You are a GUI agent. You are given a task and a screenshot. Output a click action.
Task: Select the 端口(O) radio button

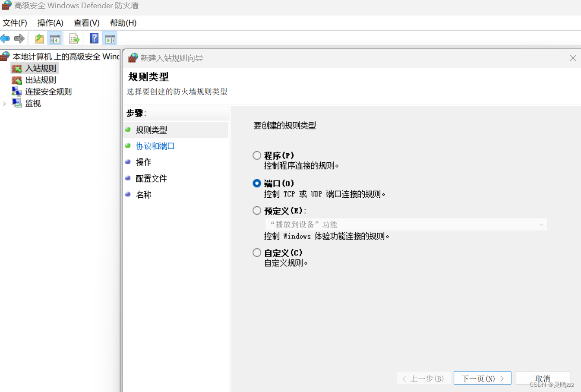(x=257, y=183)
